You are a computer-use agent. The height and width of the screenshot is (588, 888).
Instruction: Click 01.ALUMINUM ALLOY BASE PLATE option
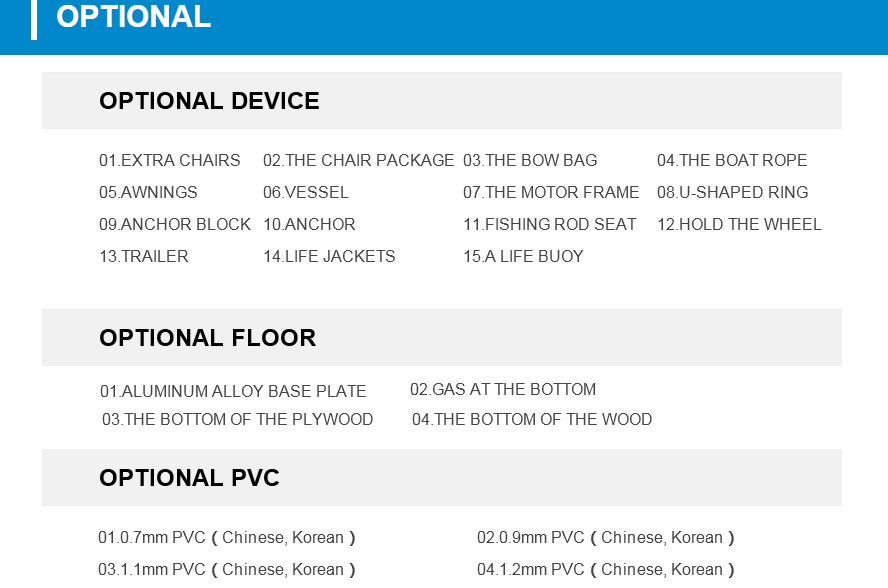233,391
